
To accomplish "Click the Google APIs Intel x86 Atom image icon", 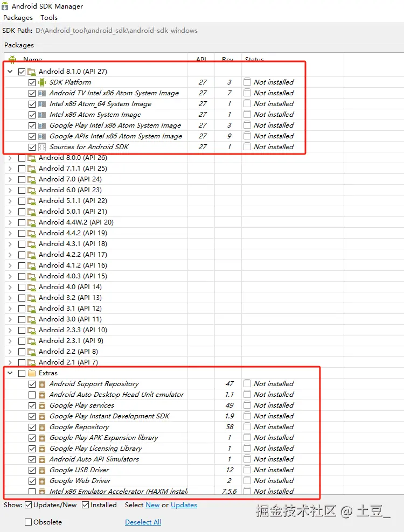I will pos(42,136).
